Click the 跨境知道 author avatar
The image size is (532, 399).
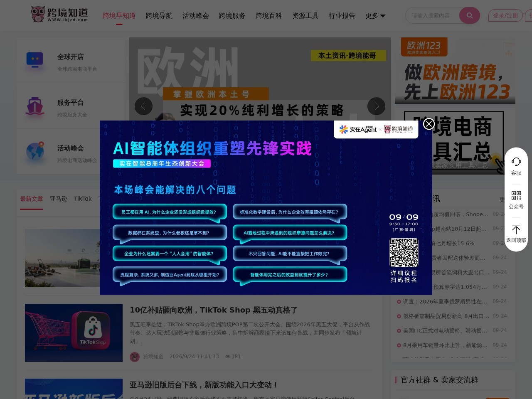pyautogui.click(x=135, y=357)
